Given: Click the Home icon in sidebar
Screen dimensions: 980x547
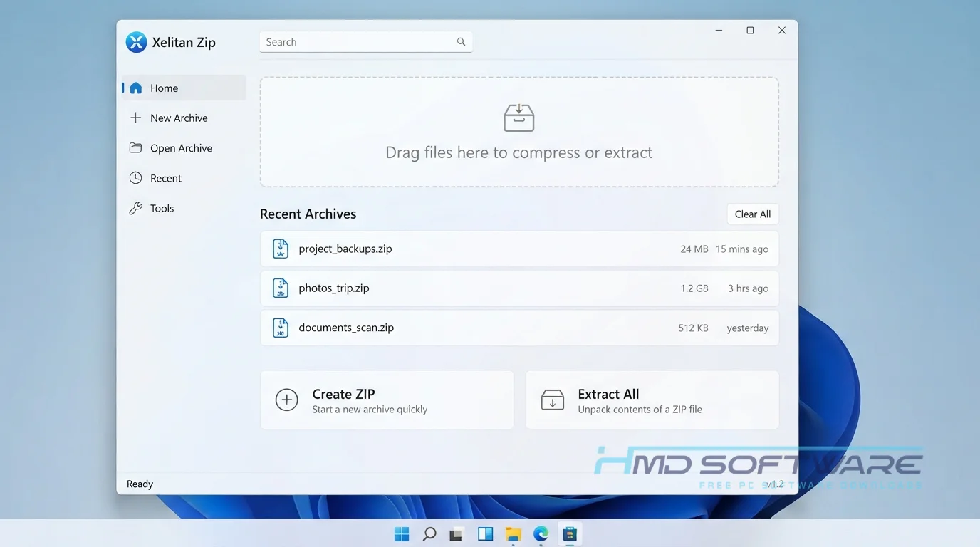Looking at the screenshot, I should coord(136,88).
